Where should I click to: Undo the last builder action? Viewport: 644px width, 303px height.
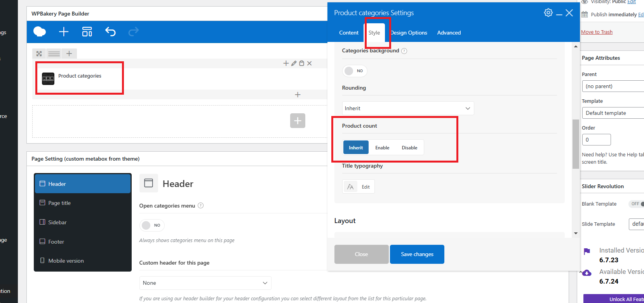click(x=110, y=31)
